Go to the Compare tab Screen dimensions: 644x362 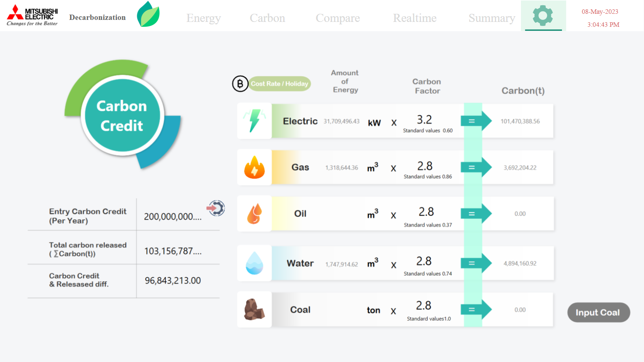point(337,18)
